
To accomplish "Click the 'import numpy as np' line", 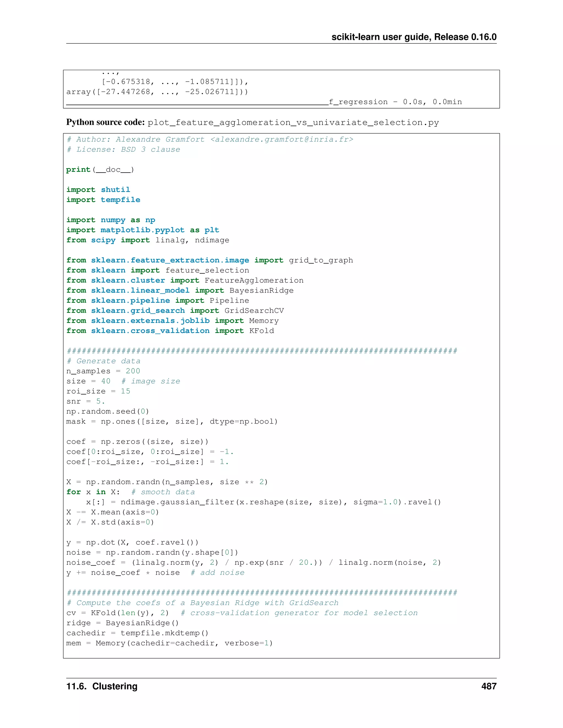I will [111, 220].
